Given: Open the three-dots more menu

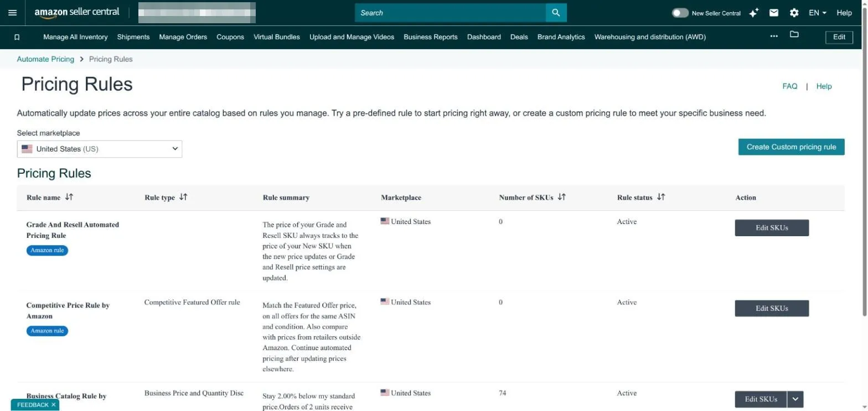Looking at the screenshot, I should tap(774, 37).
